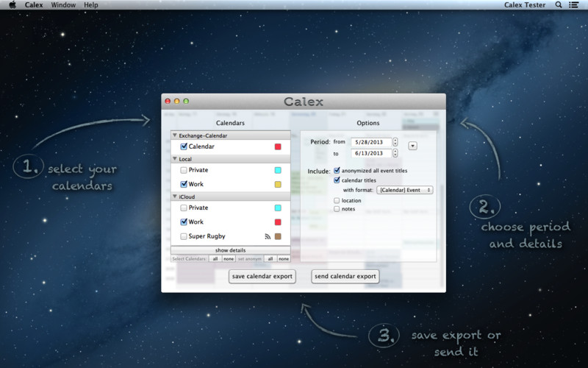Check the Local Private calendar checkbox
Screen dimensions: 588x368
pyautogui.click(x=184, y=170)
